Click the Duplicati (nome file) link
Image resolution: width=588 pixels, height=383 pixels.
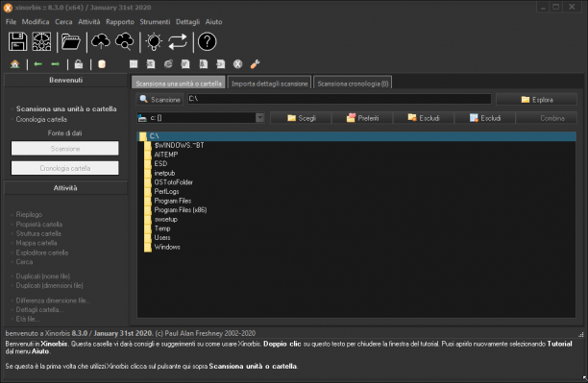(42, 275)
